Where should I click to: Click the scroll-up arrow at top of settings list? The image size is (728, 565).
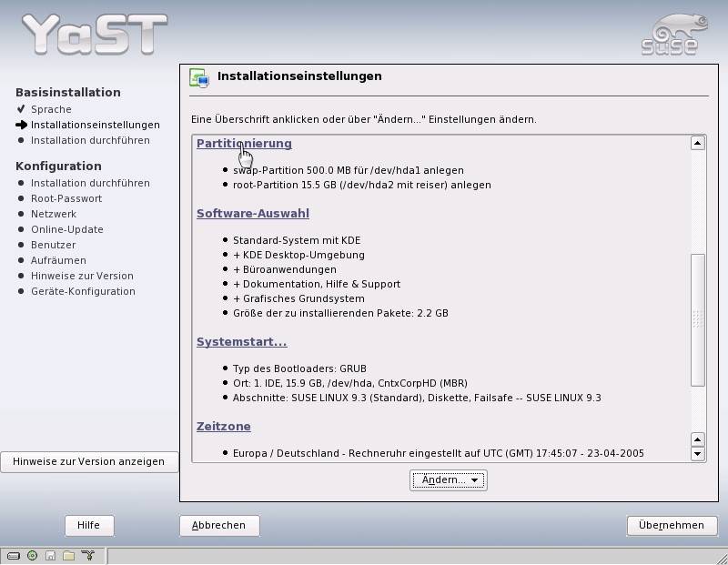(697, 143)
